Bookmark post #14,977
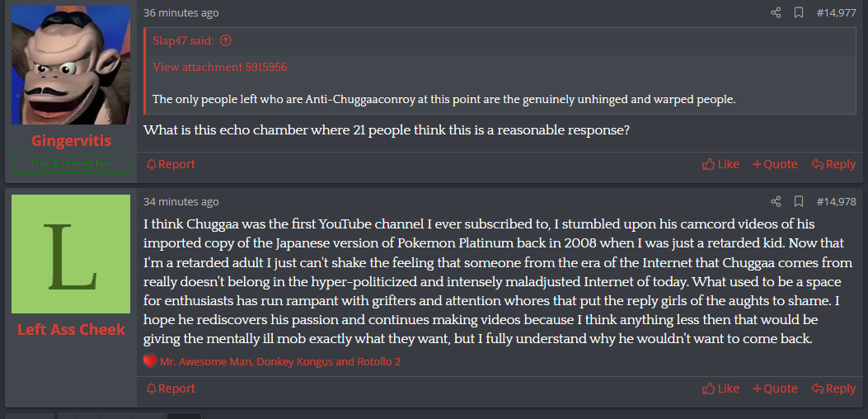The width and height of the screenshot is (868, 419). pyautogui.click(x=798, y=13)
